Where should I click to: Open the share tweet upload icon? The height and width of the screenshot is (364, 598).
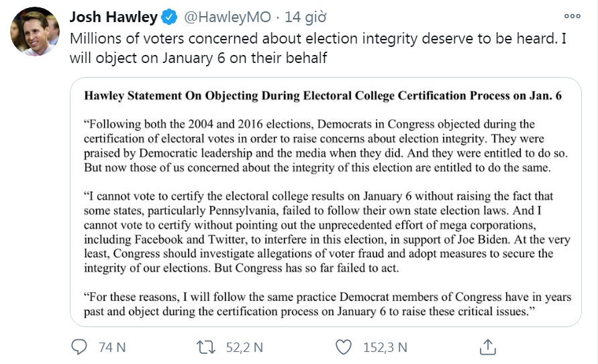pos(488,347)
